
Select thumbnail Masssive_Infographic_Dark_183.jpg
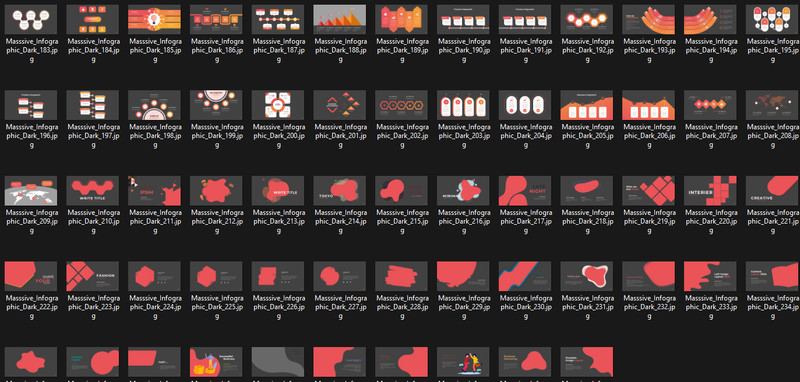coord(31,20)
